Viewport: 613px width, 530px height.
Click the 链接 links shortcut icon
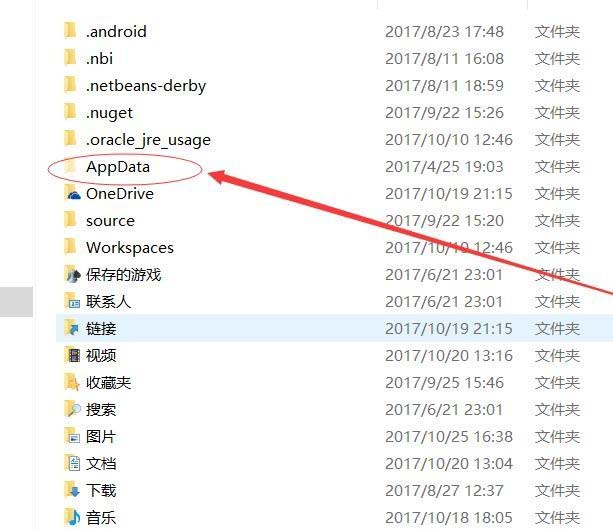[x=72, y=328]
